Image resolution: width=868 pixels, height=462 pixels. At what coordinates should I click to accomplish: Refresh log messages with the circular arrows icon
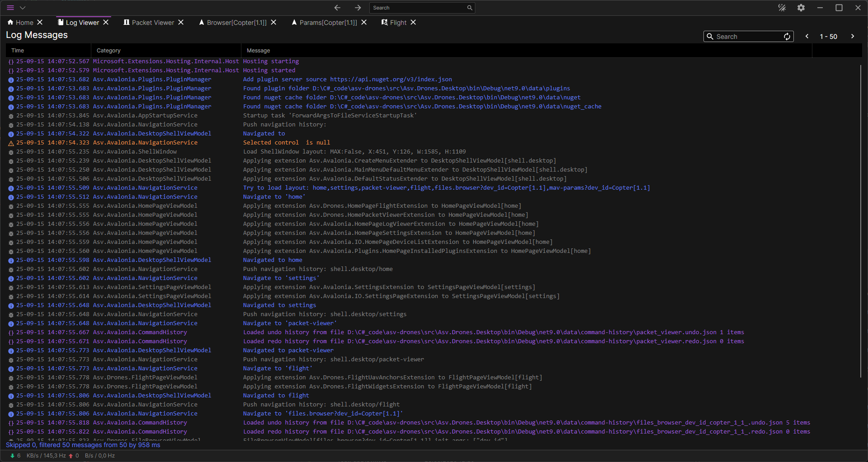[787, 37]
